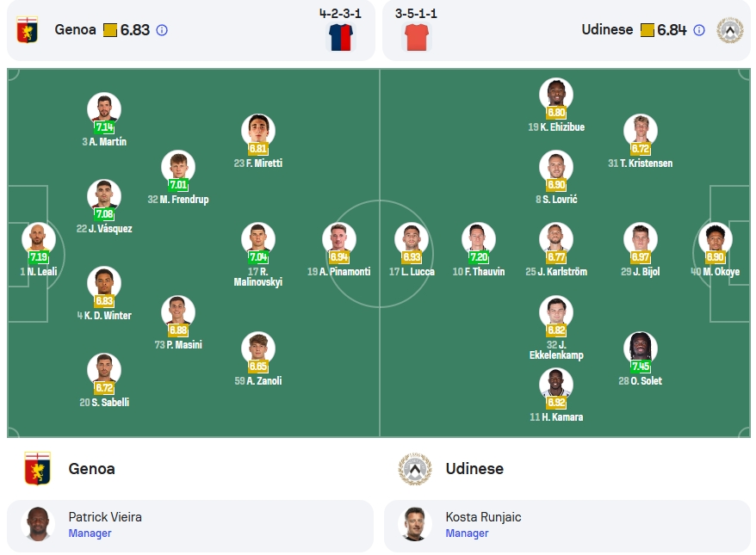Click the Udinese crest beside team name below pitch
The height and width of the screenshot is (555, 756).
pyautogui.click(x=415, y=468)
